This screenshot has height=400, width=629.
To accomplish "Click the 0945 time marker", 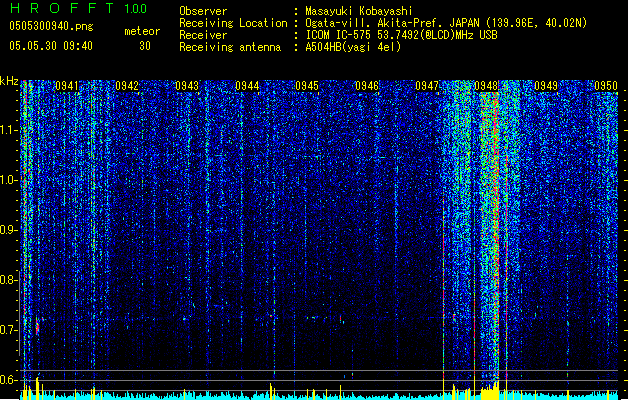I will coord(307,86).
